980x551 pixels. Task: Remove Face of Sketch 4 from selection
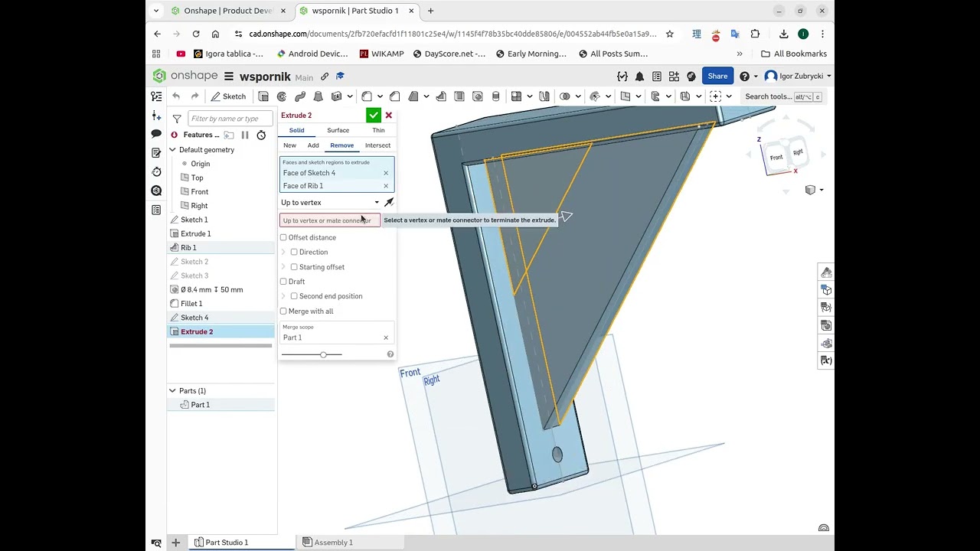click(x=386, y=173)
